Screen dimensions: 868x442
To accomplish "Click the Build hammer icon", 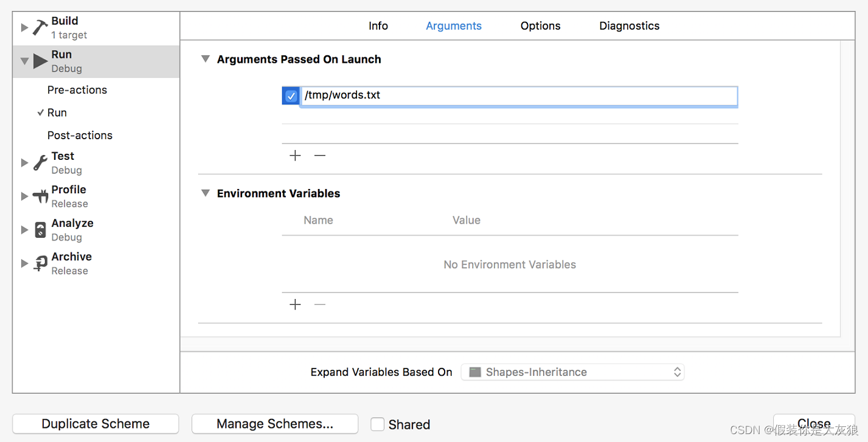I will (x=40, y=27).
